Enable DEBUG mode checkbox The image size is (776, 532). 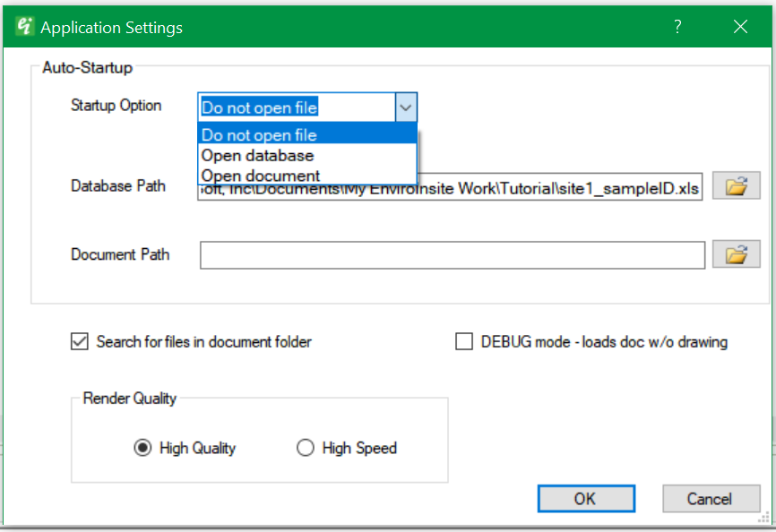click(x=464, y=341)
